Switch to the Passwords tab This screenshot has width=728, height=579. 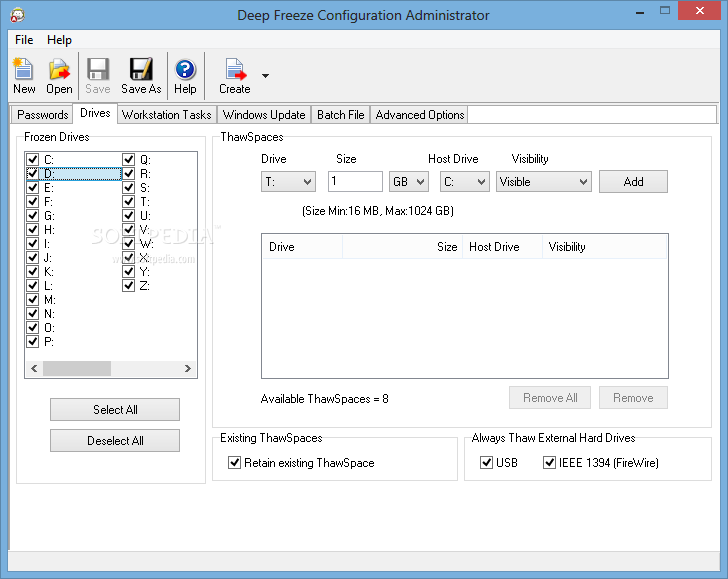(42, 115)
